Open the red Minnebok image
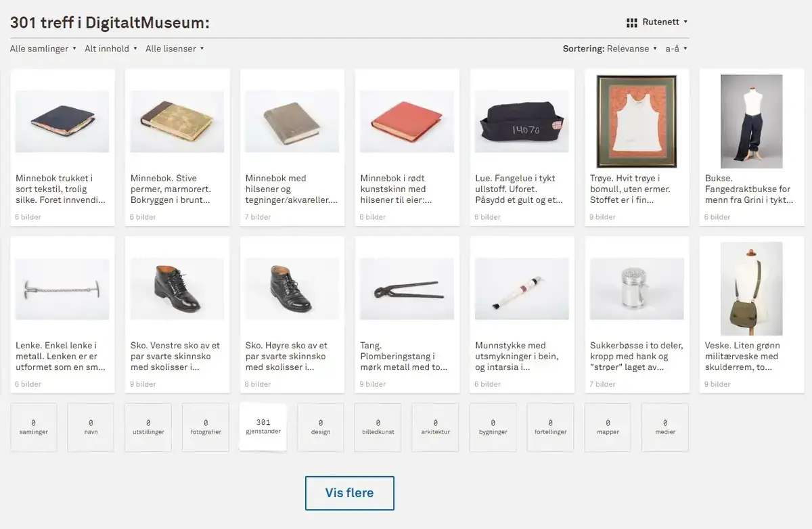Viewport: 812px width, 529px height. click(407, 122)
